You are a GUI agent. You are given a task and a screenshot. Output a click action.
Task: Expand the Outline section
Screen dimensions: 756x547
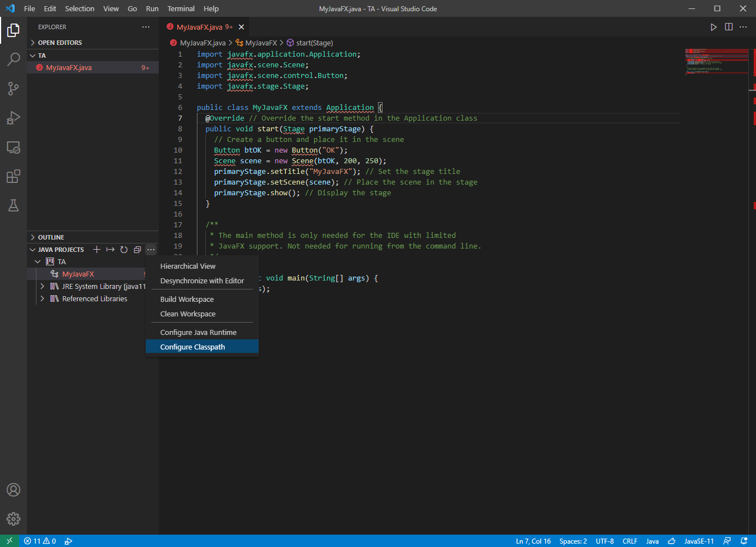93,237
